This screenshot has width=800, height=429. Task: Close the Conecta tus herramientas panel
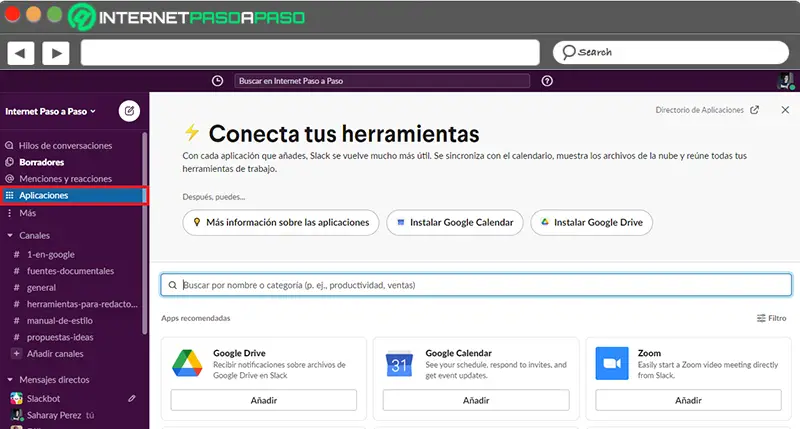pyautogui.click(x=785, y=110)
